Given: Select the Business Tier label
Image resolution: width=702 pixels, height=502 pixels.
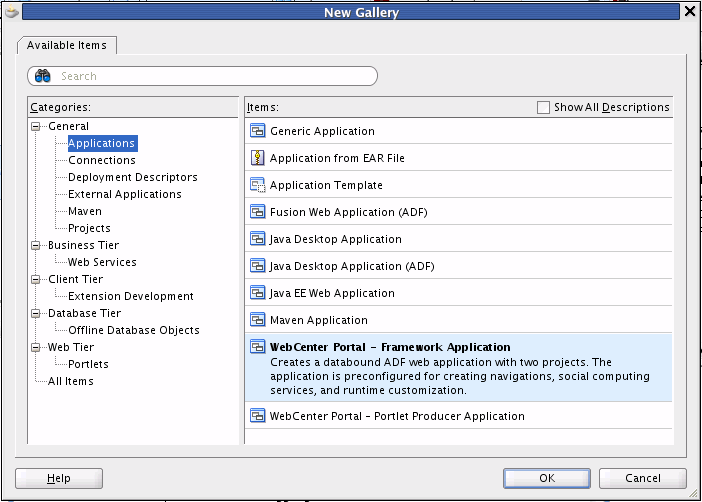Looking at the screenshot, I should (x=83, y=245).
